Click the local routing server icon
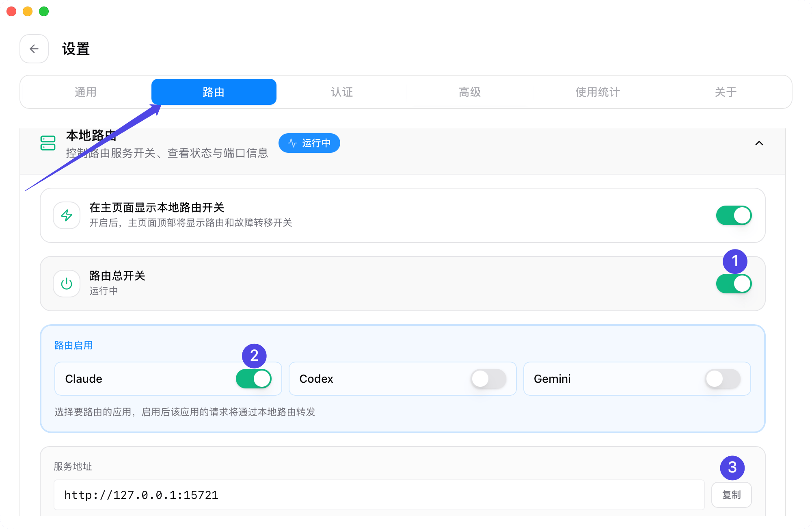Viewport: 812px width, 529px height. (48, 143)
